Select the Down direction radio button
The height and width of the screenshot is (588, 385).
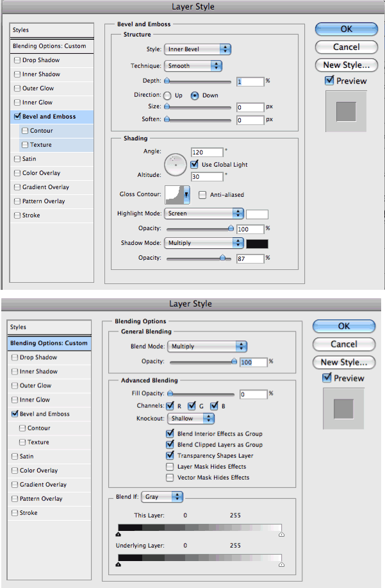pos(195,96)
